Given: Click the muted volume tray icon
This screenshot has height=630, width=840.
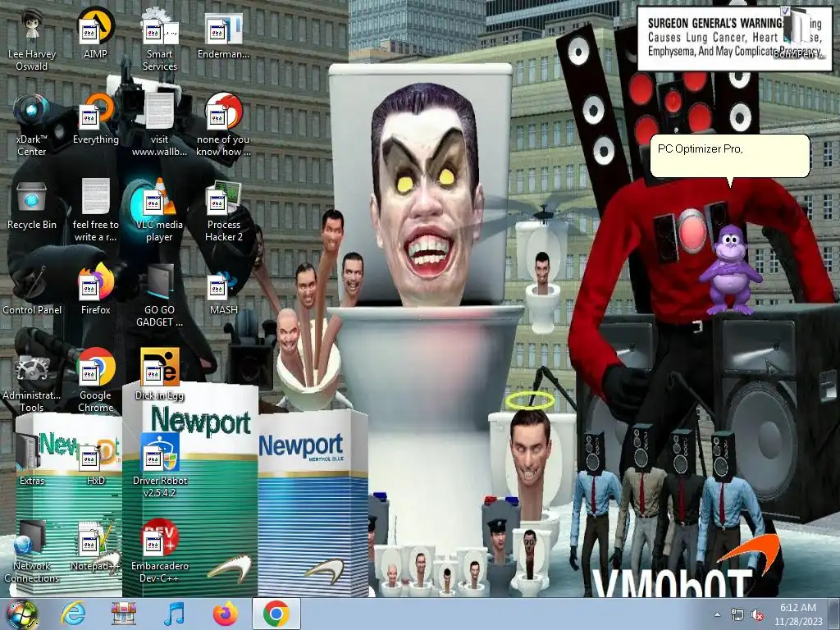Looking at the screenshot, I should [x=757, y=615].
